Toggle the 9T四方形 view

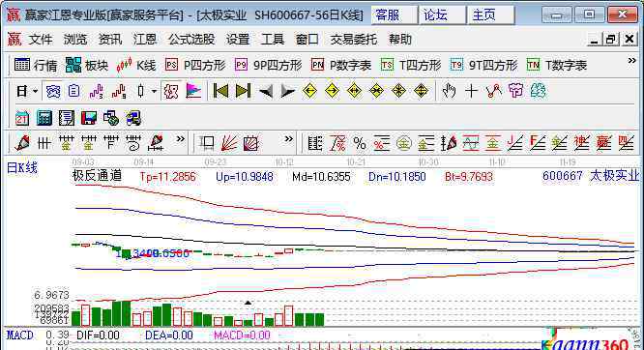click(483, 65)
